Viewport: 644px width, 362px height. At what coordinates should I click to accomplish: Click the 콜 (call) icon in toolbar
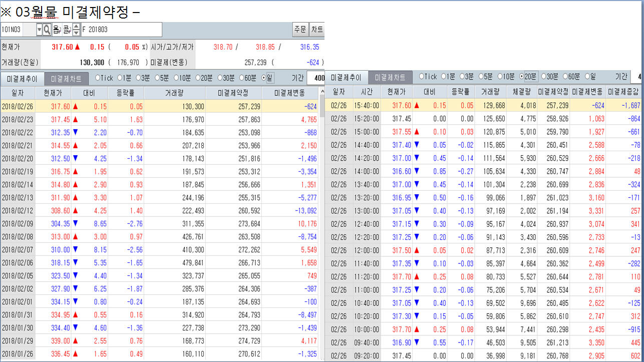coord(66,30)
